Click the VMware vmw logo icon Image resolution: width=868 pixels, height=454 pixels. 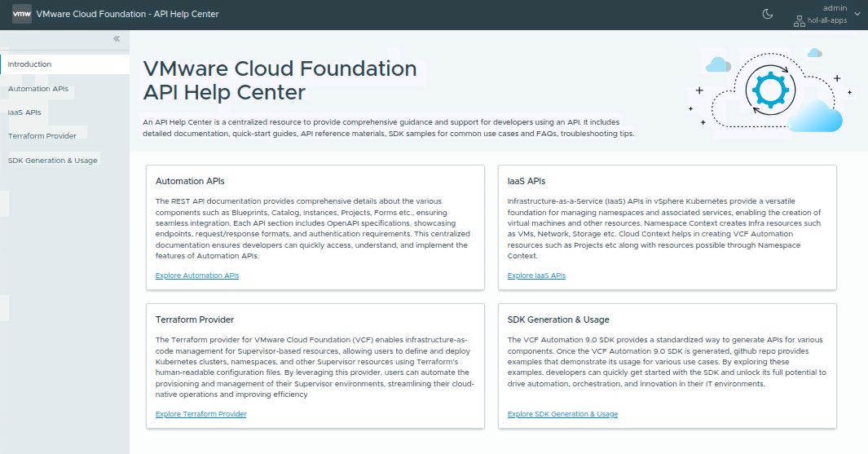(x=21, y=14)
